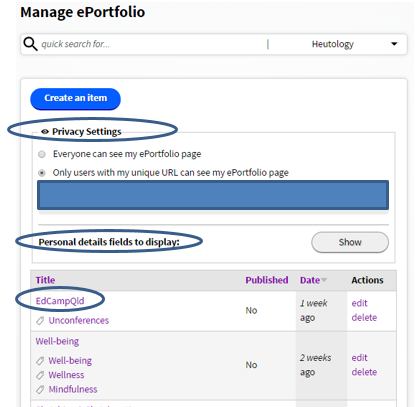Sort by Date column arrow
Screen dimensions: 420x407
point(324,280)
